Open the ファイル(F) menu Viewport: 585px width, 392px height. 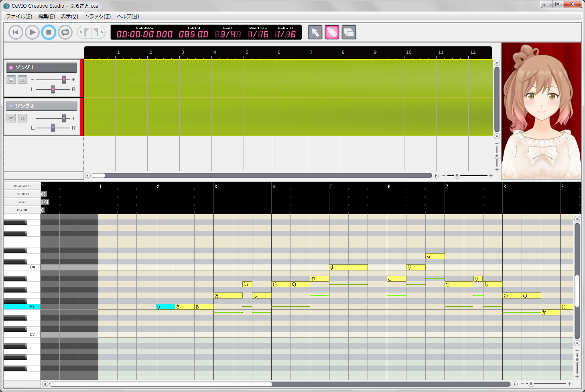[19, 16]
